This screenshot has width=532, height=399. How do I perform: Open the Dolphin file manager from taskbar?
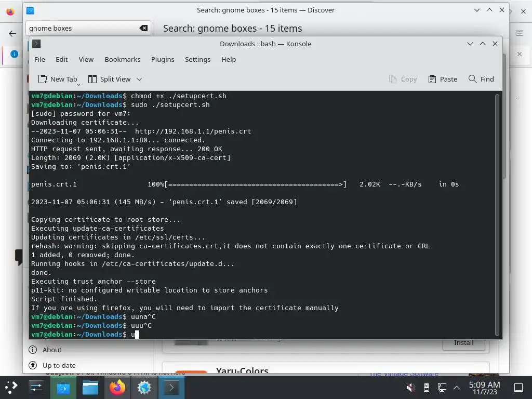pos(90,388)
